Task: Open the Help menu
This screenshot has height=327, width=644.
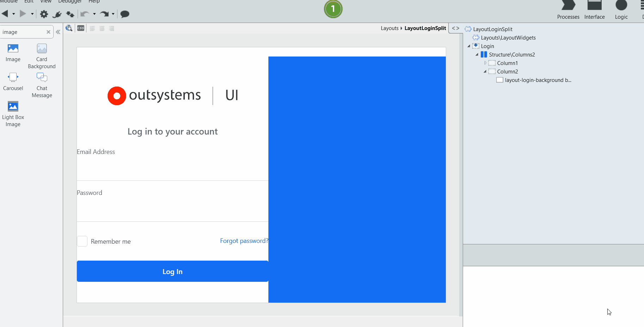Action: (94, 1)
